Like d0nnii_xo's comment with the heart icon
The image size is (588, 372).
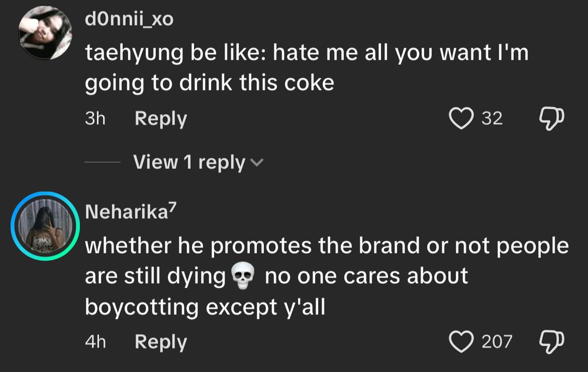point(463,118)
